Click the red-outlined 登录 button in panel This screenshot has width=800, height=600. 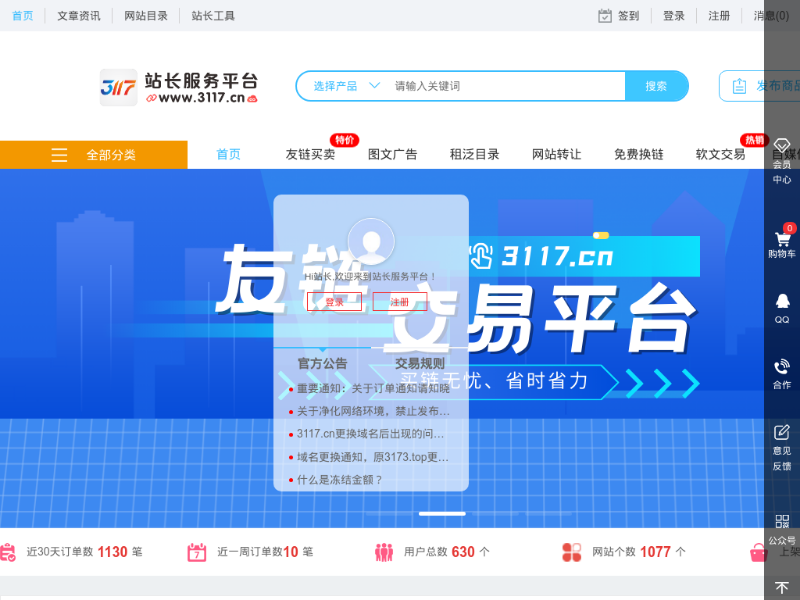(x=334, y=302)
